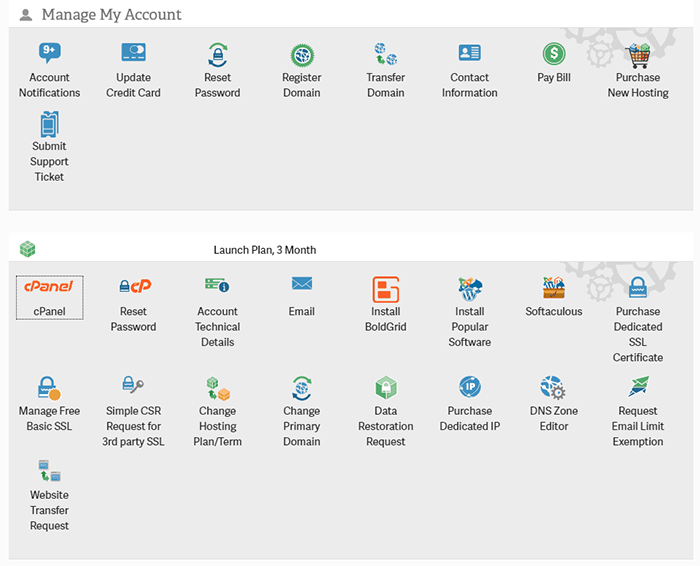Open Account Technical Details
The height and width of the screenshot is (566, 700).
coord(217,287)
